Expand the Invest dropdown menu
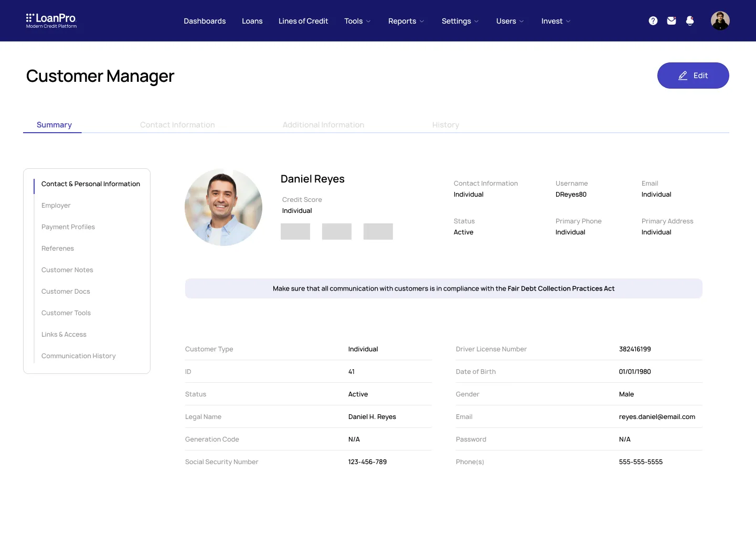This screenshot has height=537, width=756. tap(556, 21)
